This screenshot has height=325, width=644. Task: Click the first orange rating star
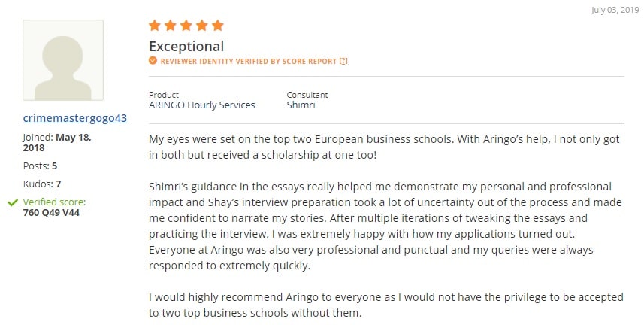click(155, 26)
